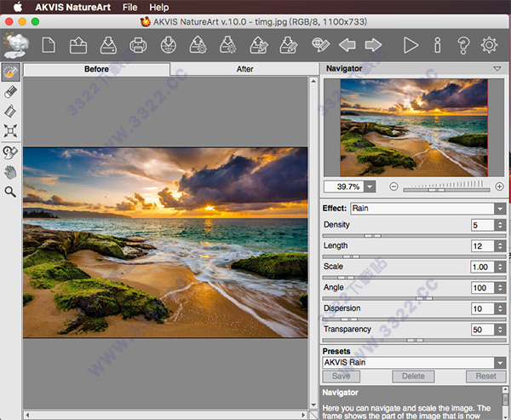
Task: Click the Angle value field showing 100
Action: [483, 288]
